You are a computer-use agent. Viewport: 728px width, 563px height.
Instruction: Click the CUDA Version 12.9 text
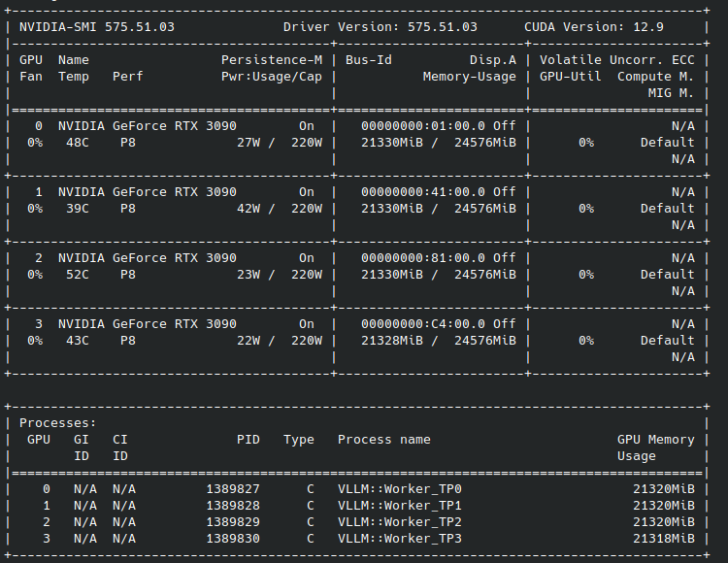(594, 27)
